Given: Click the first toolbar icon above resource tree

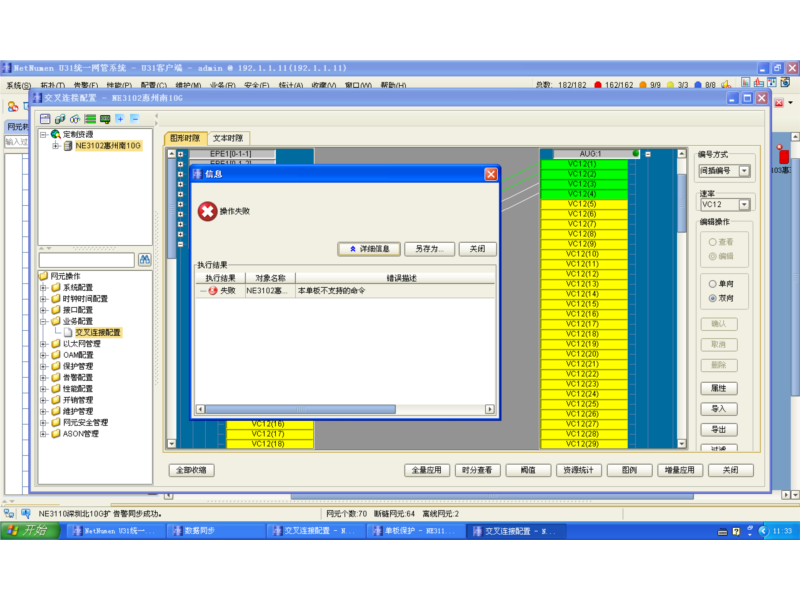Looking at the screenshot, I should point(45,118).
